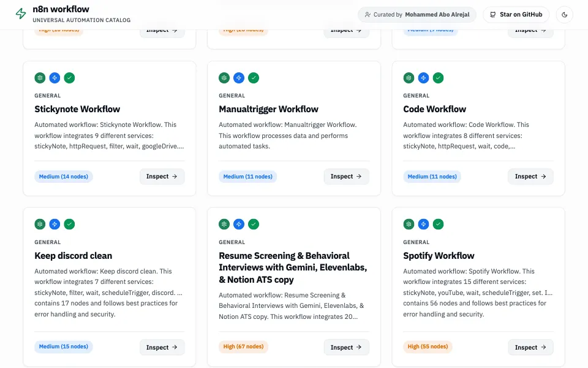Image resolution: width=588 pixels, height=368 pixels.
Task: Click the Medium (14 nodes) badge
Action: [x=63, y=177]
